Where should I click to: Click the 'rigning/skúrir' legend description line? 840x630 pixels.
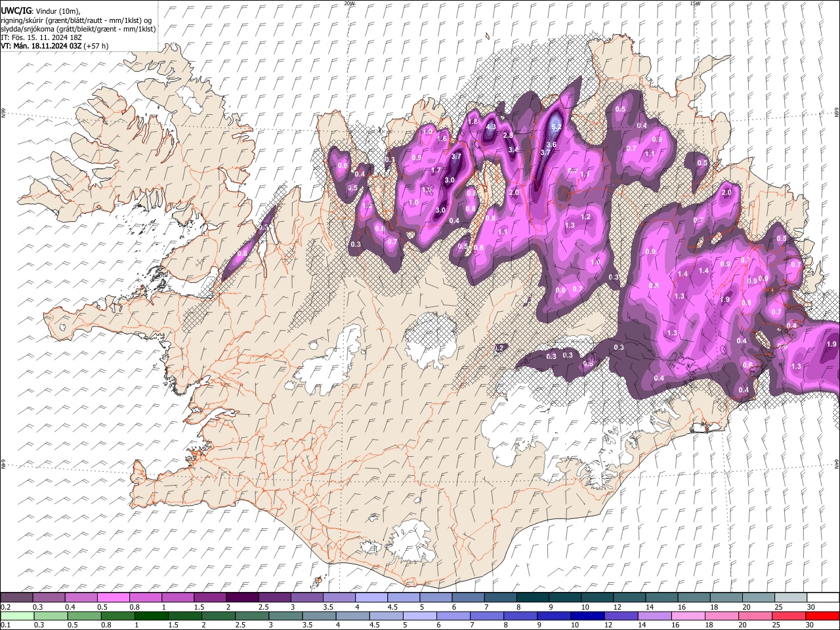point(75,20)
